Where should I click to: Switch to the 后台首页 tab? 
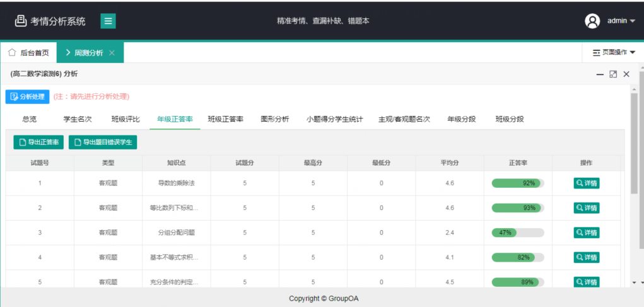pyautogui.click(x=28, y=53)
